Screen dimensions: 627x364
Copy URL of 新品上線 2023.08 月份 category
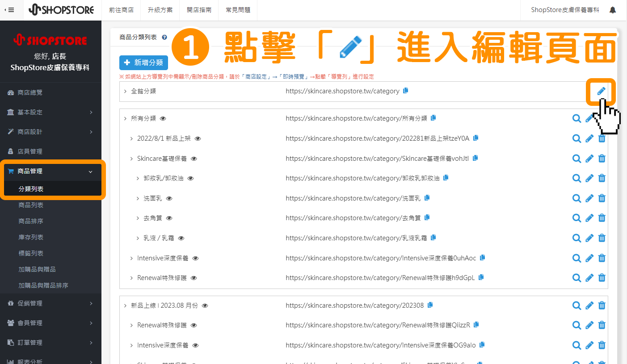pyautogui.click(x=430, y=305)
